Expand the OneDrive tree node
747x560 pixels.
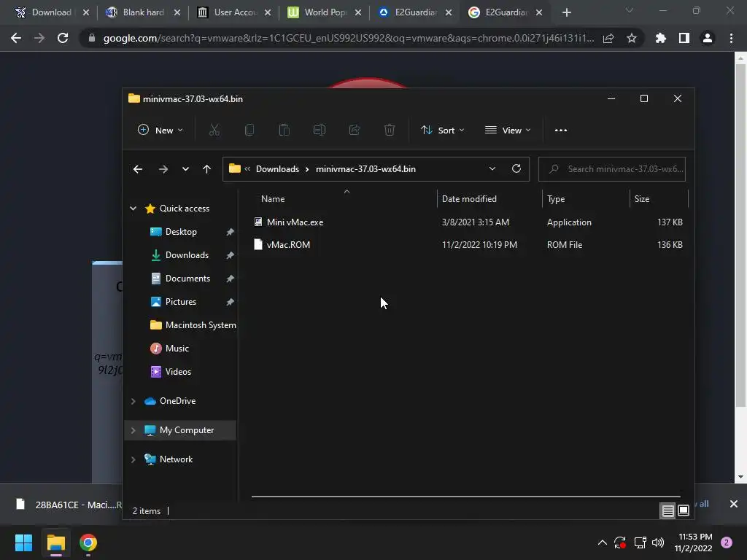[133, 401]
